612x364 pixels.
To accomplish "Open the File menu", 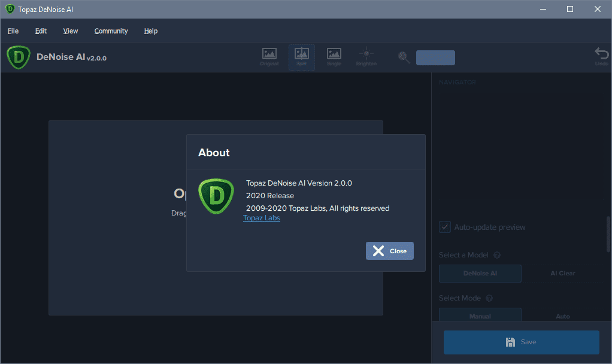I will point(13,31).
